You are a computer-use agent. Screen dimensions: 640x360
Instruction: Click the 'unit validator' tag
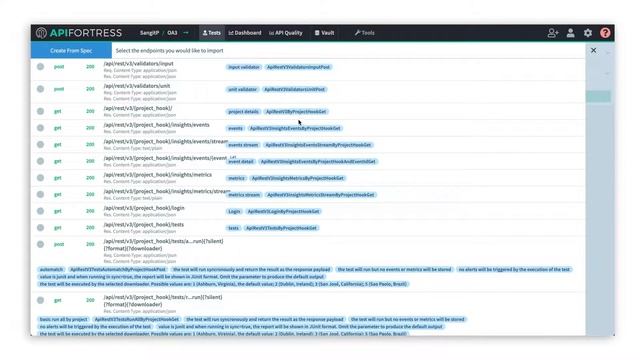click(242, 89)
